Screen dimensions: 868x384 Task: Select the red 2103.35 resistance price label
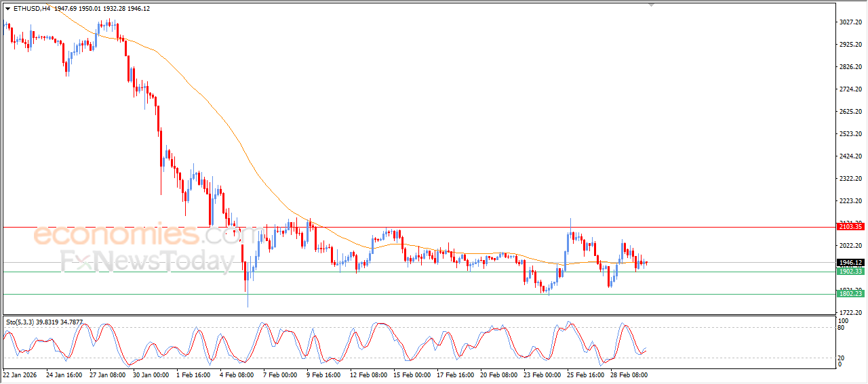tap(850, 227)
